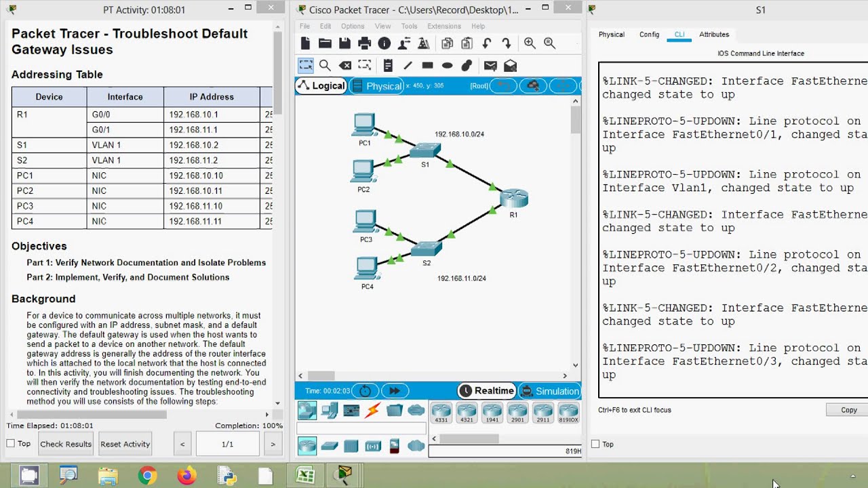The width and height of the screenshot is (868, 488).
Task: Select router R1 on the topology
Action: [x=514, y=199]
